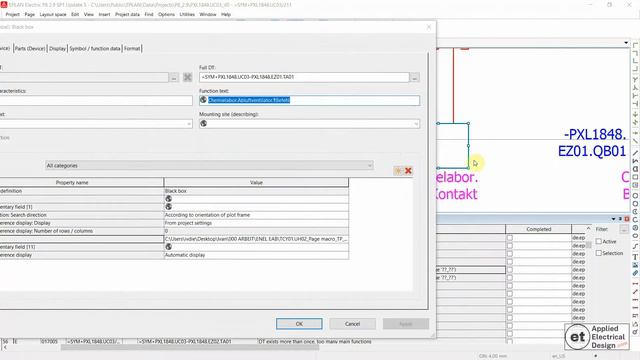This screenshot has width=640, height=360.
Task: Select the Circle through center tool icon
Action: tap(636, 196)
